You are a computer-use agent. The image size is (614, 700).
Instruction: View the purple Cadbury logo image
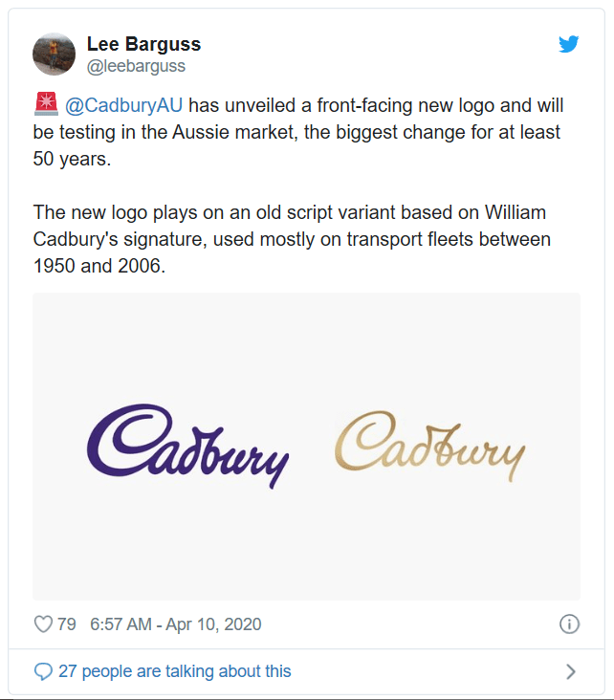click(187, 445)
